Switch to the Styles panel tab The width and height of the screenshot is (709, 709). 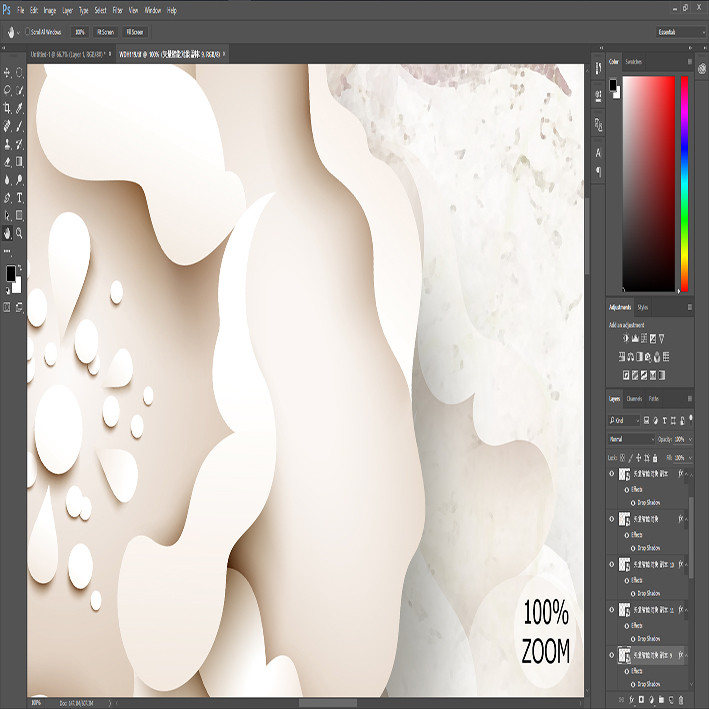click(643, 307)
